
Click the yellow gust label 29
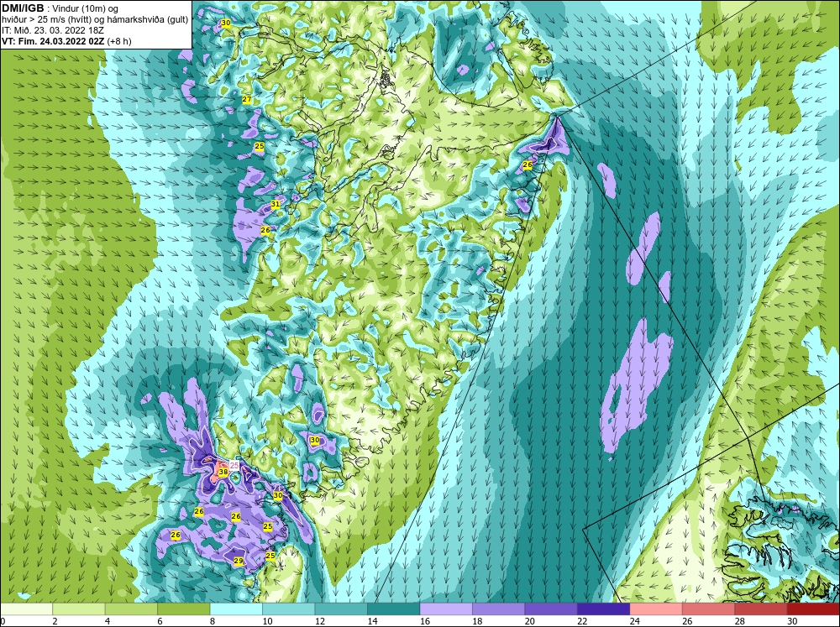pyautogui.click(x=239, y=561)
